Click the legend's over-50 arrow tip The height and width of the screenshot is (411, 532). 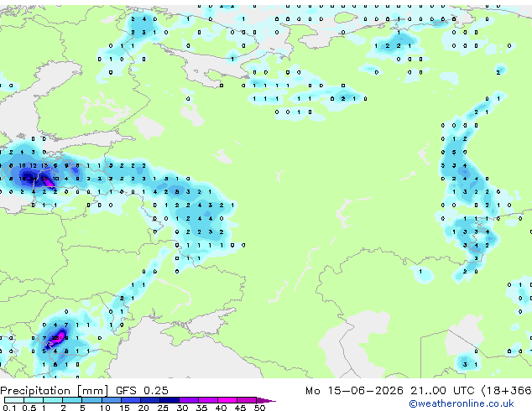[266, 400]
